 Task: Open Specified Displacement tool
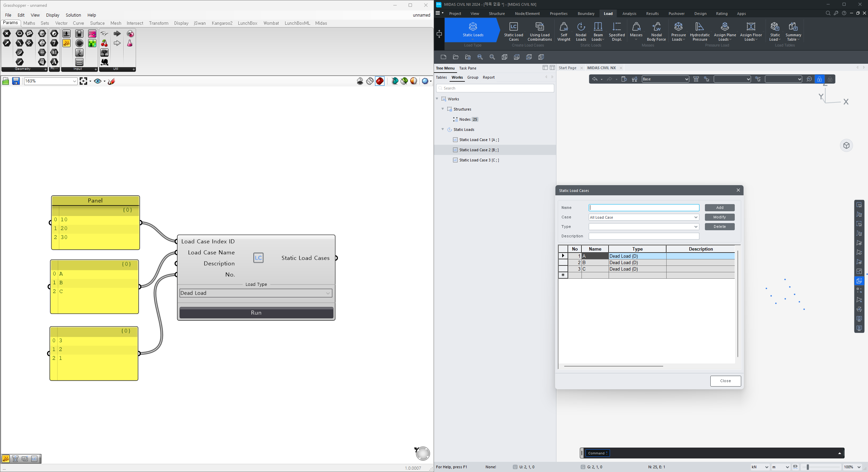click(616, 32)
